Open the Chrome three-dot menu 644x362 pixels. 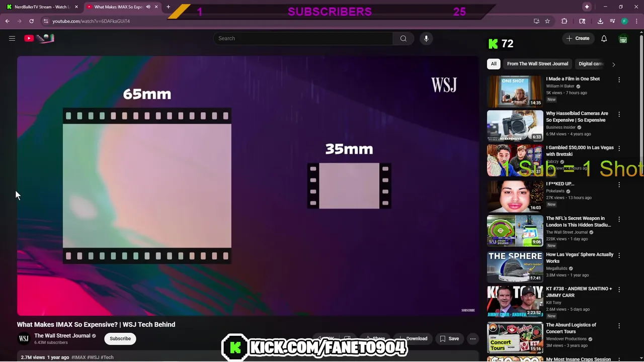coord(636,21)
